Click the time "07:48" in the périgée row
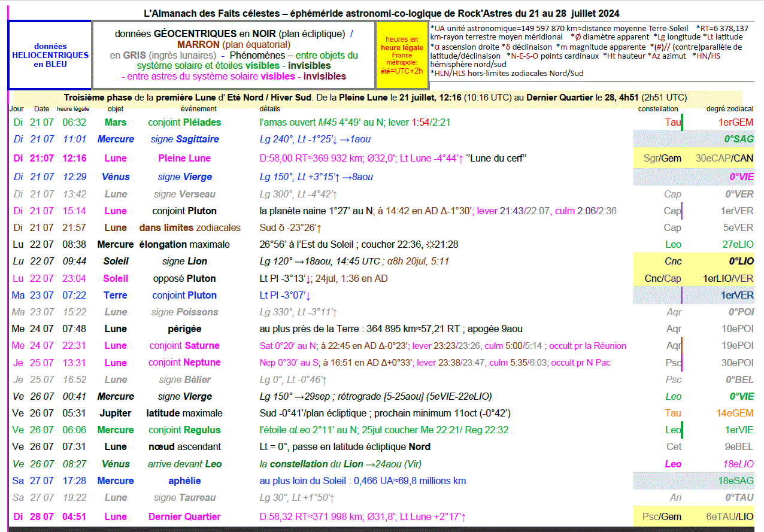The height and width of the screenshot is (532, 764). [x=75, y=329]
